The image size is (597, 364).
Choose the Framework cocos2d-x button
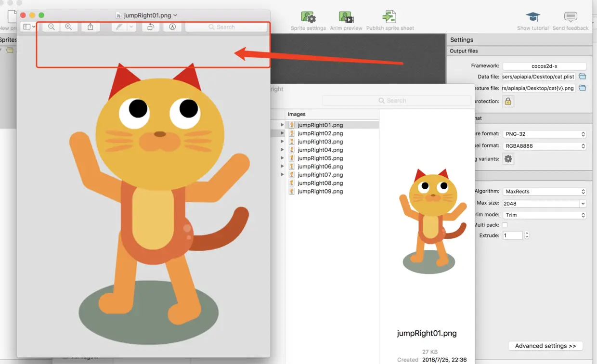[545, 66]
